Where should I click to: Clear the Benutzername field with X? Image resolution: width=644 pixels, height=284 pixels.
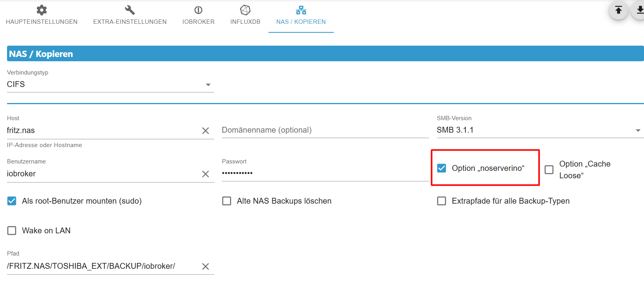click(x=206, y=174)
